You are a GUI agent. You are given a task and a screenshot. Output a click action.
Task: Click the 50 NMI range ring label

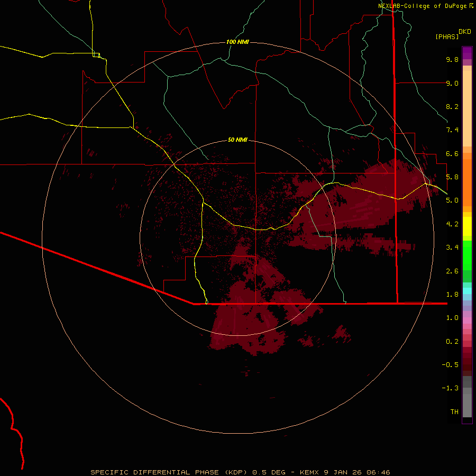tap(237, 140)
